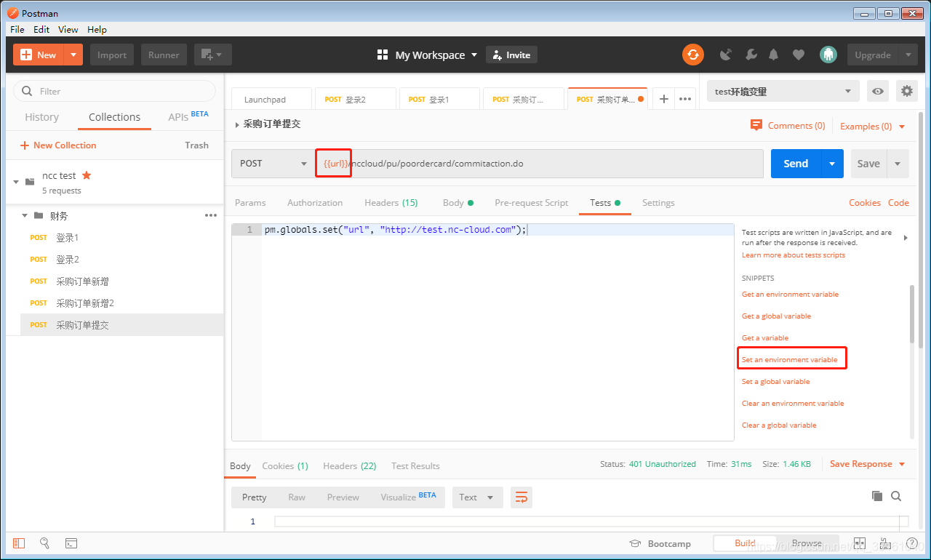Open the Text format dropdown
This screenshot has width=931, height=560.
tap(477, 497)
